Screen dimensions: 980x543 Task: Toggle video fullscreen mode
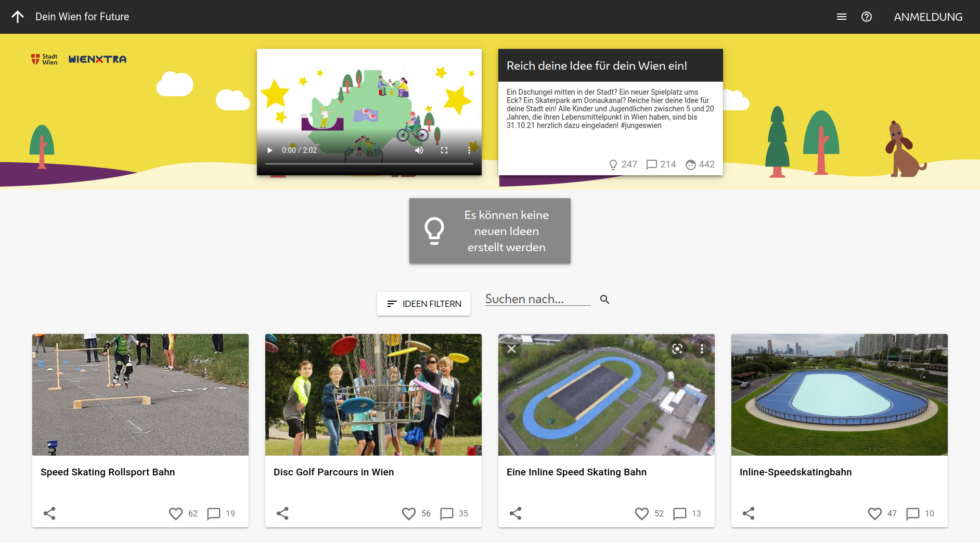tap(444, 150)
